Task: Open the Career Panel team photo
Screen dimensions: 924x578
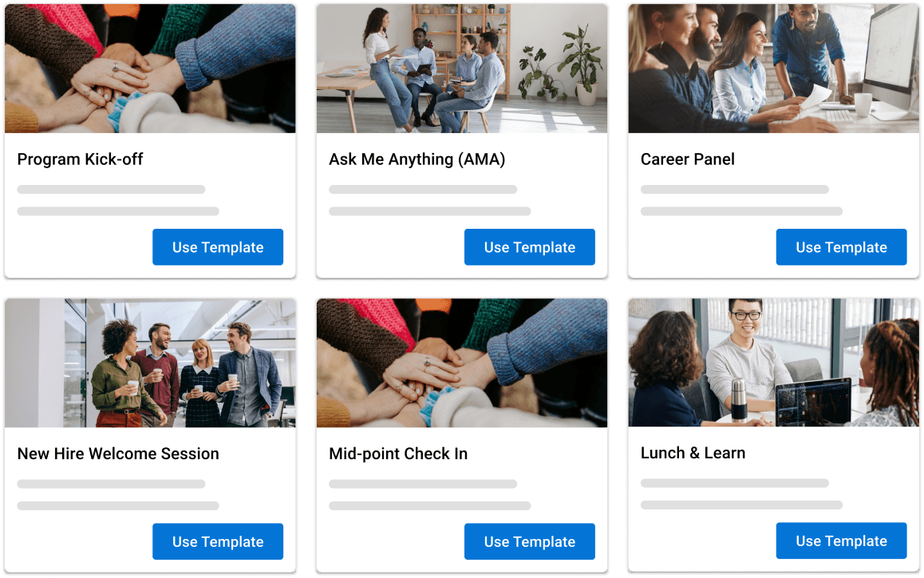Action: pyautogui.click(x=774, y=69)
